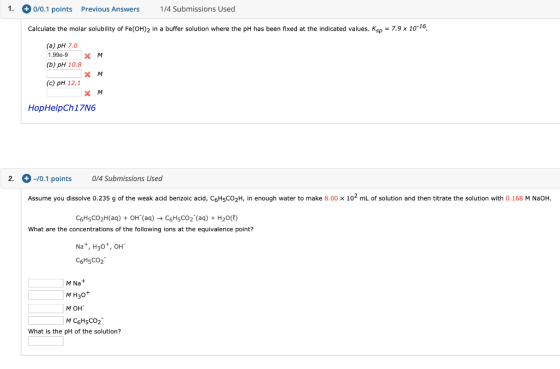Click the 0/4 Submissions Used text
560x369 pixels.
(x=127, y=179)
